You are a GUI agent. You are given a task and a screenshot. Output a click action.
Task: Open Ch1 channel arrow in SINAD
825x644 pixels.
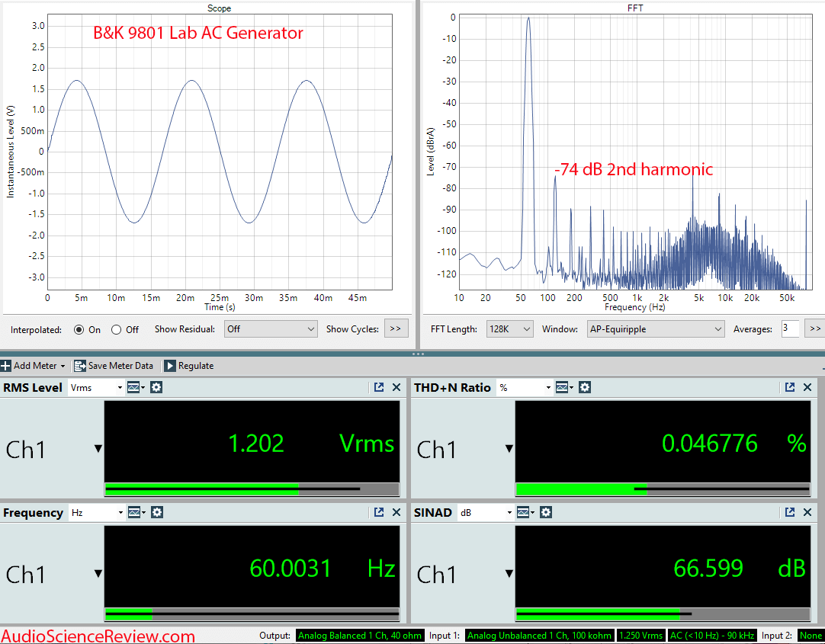[509, 573]
